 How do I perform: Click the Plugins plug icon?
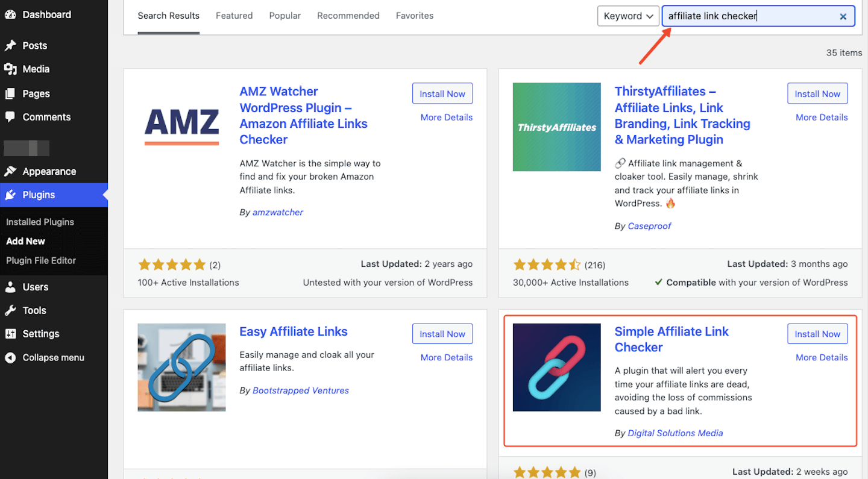click(x=10, y=195)
